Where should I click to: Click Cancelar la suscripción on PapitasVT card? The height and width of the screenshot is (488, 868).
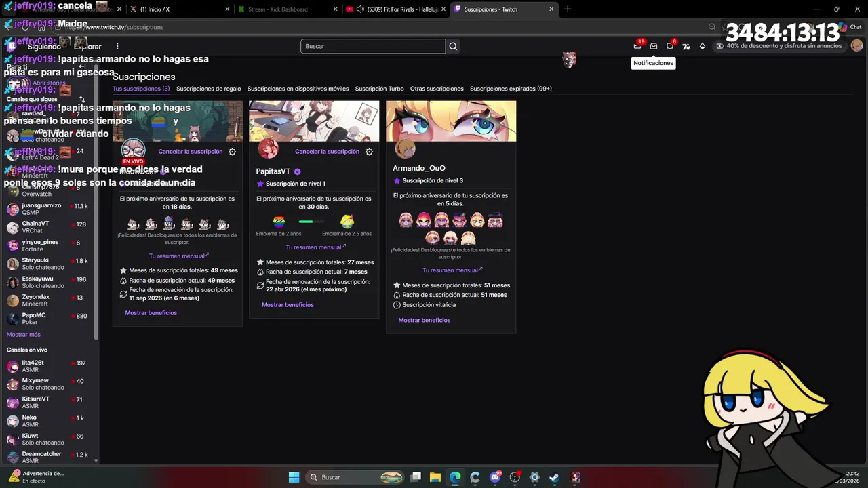[327, 152]
